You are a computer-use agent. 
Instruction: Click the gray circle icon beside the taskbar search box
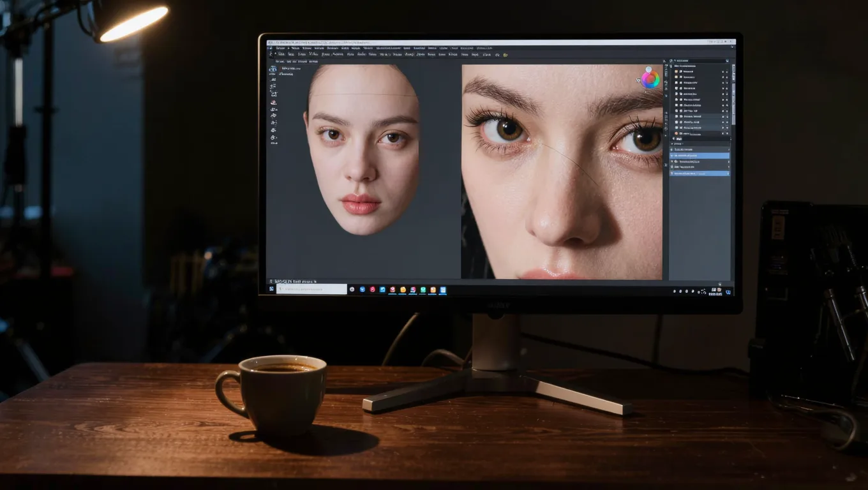click(352, 290)
